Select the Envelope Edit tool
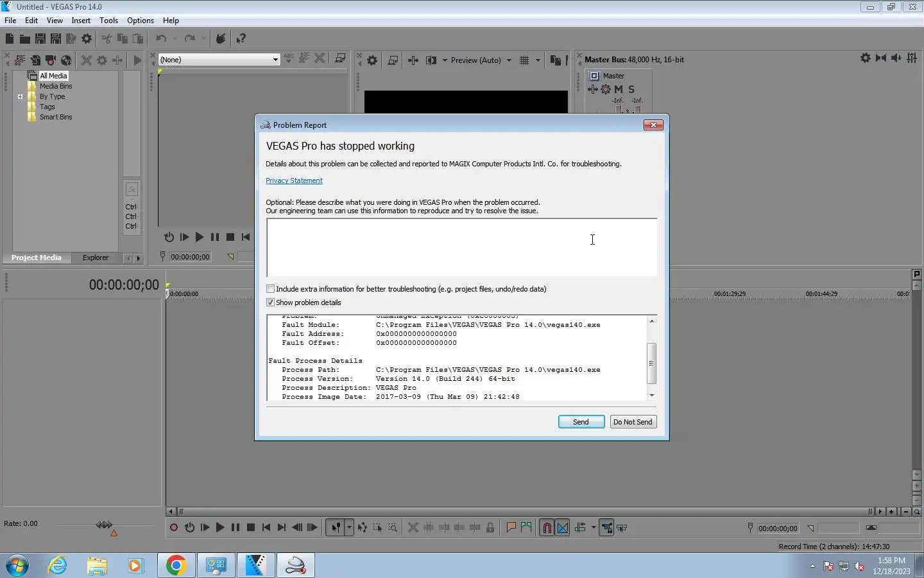 (x=363, y=528)
